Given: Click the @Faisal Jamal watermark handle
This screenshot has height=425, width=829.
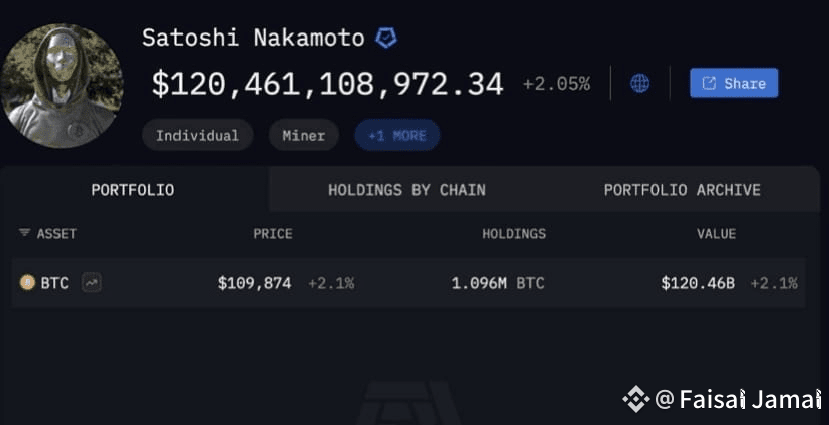Looking at the screenshot, I should click(x=738, y=399).
